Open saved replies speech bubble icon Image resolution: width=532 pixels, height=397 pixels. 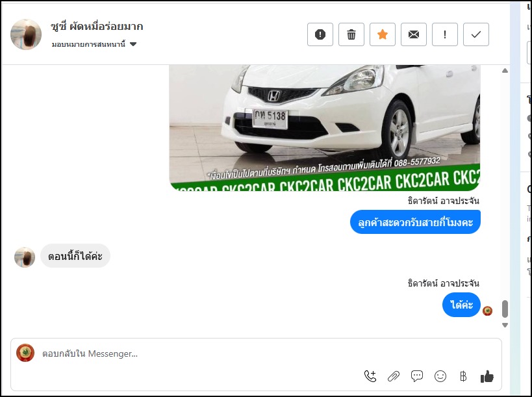(x=417, y=376)
